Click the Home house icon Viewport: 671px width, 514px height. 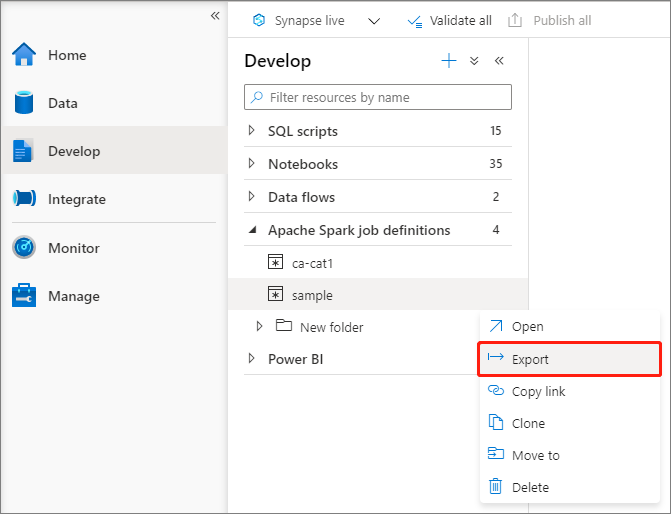24,55
